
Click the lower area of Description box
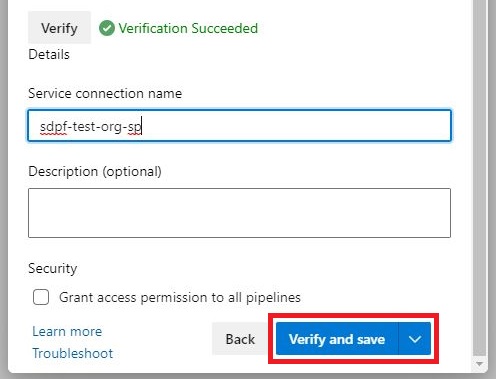(x=239, y=227)
